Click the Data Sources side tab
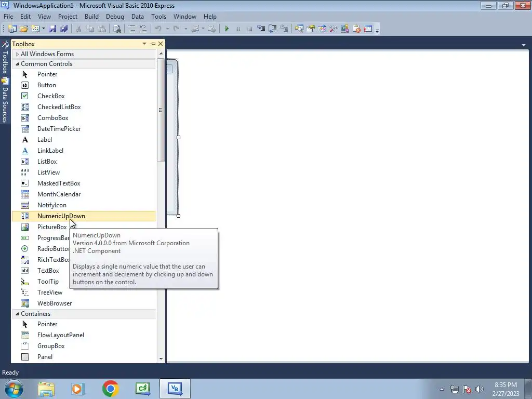The height and width of the screenshot is (399, 532). (x=5, y=101)
